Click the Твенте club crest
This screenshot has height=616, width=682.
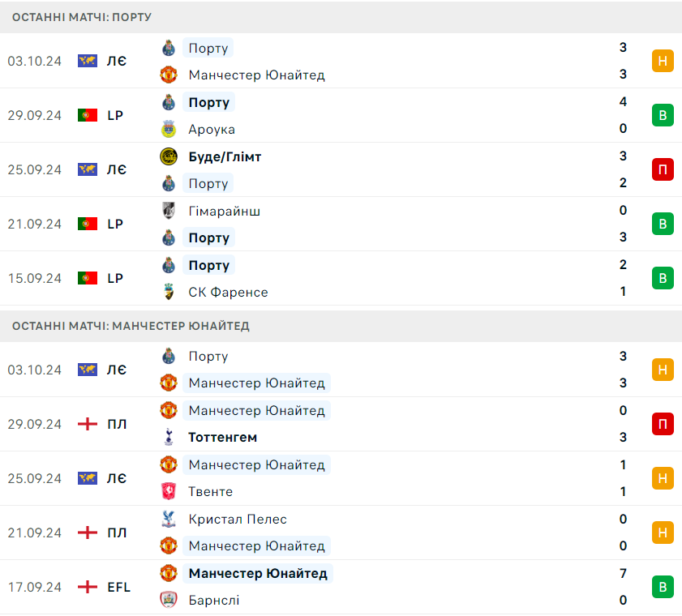point(169,492)
